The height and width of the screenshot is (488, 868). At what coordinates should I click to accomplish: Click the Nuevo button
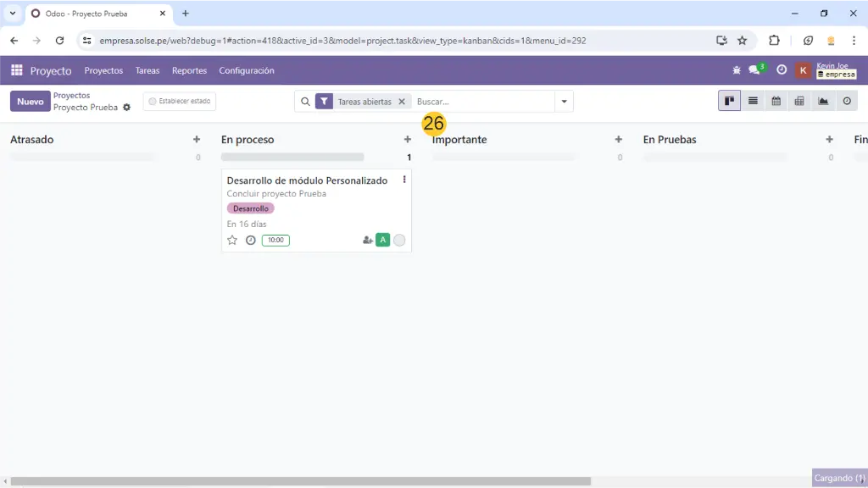click(30, 102)
